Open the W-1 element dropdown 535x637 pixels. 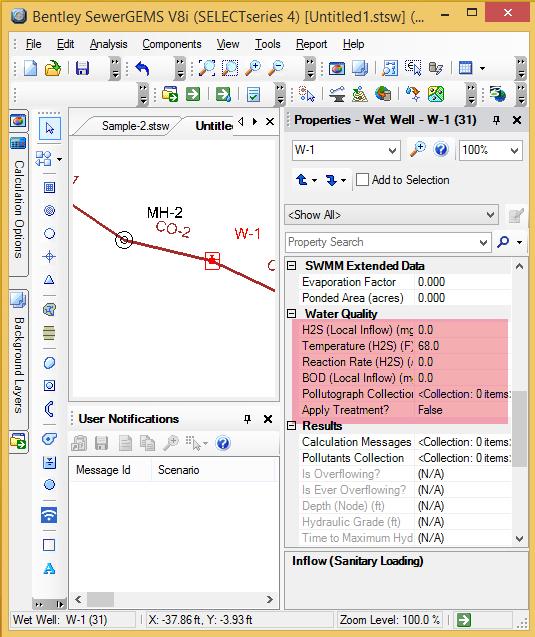(392, 150)
